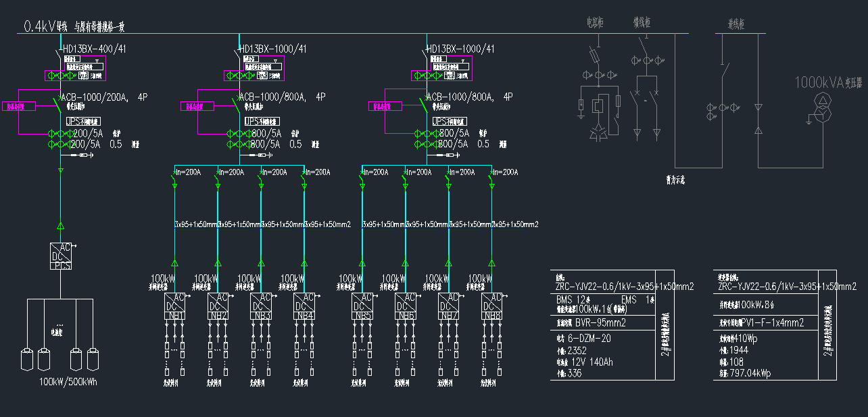Select the NB4 inverter block
Screen dimensions: 868x417
(304, 306)
